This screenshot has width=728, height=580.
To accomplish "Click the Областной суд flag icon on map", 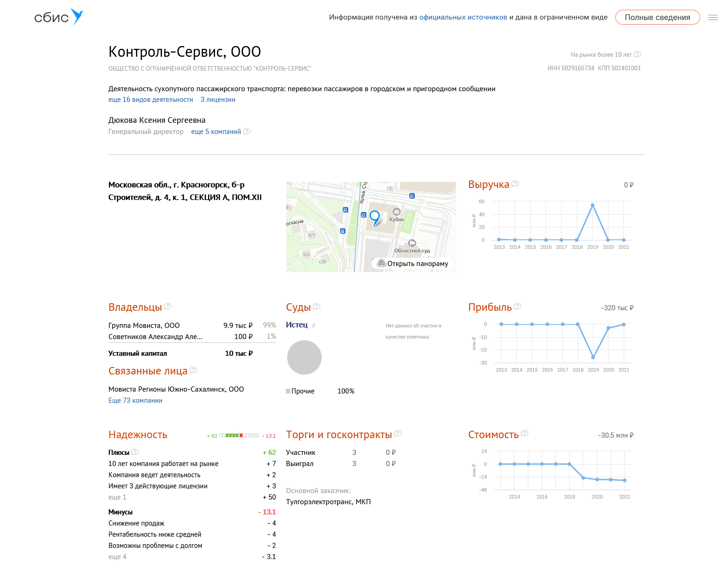I will (x=412, y=243).
